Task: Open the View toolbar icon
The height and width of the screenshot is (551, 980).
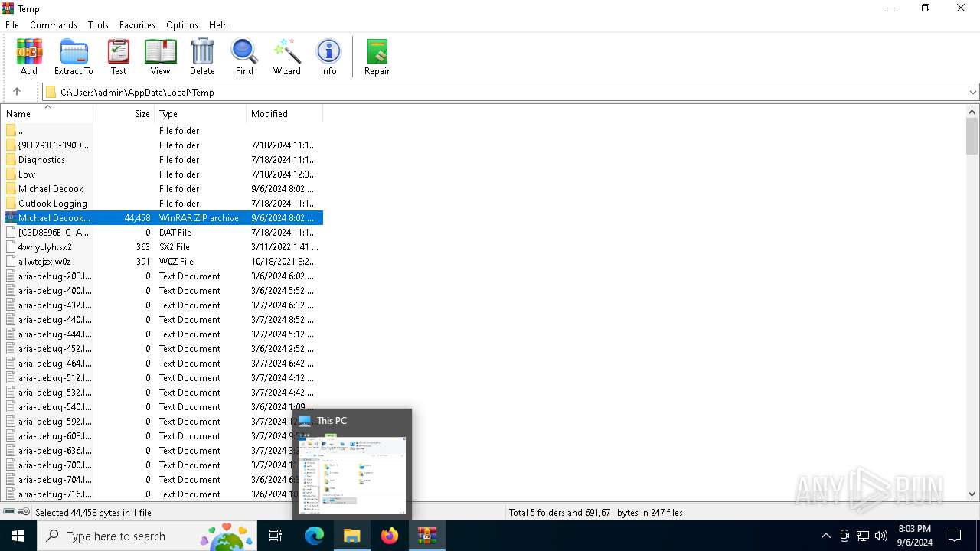Action: point(160,57)
